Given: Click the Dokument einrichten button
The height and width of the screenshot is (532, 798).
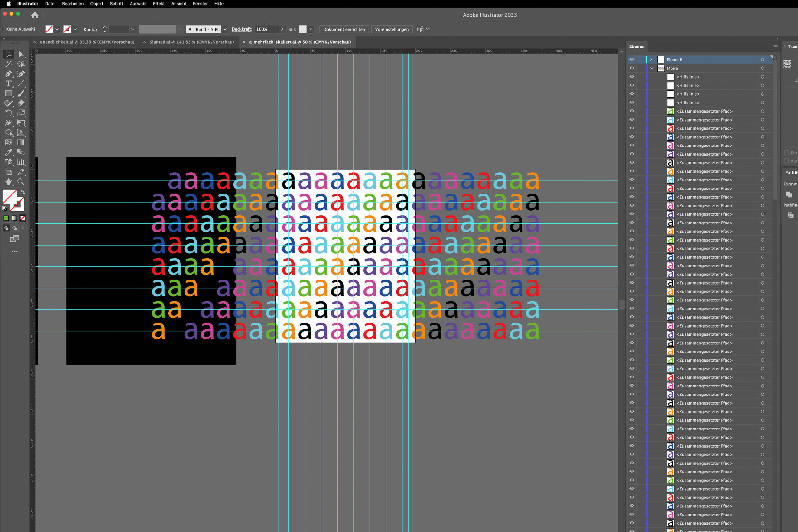Looking at the screenshot, I should pos(344,29).
